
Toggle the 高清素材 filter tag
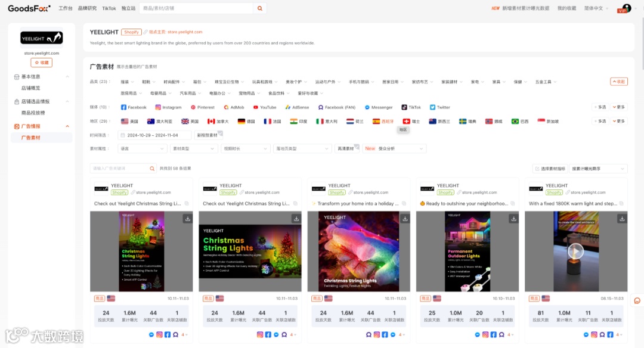click(x=346, y=148)
